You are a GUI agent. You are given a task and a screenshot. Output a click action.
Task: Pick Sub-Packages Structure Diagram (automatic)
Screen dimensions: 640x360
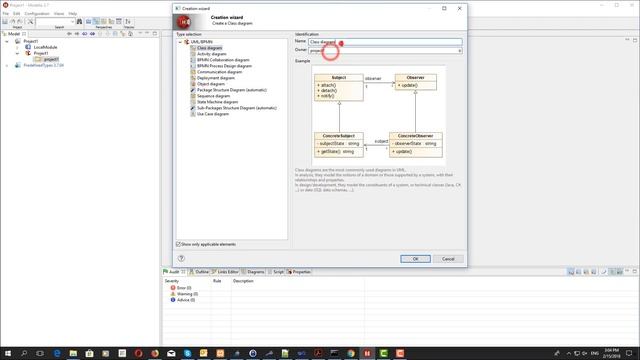tap(237, 108)
